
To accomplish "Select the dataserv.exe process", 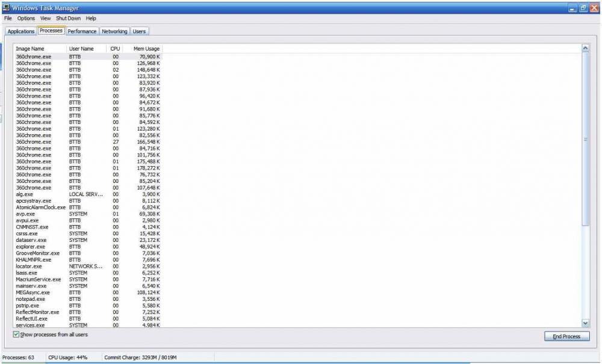I will click(88, 240).
